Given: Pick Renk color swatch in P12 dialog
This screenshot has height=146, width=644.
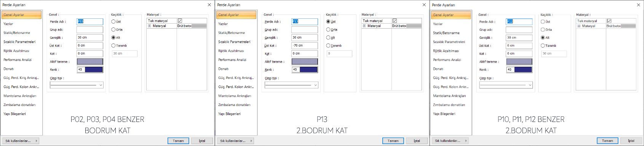Looking at the screenshot, I should (x=523, y=70).
